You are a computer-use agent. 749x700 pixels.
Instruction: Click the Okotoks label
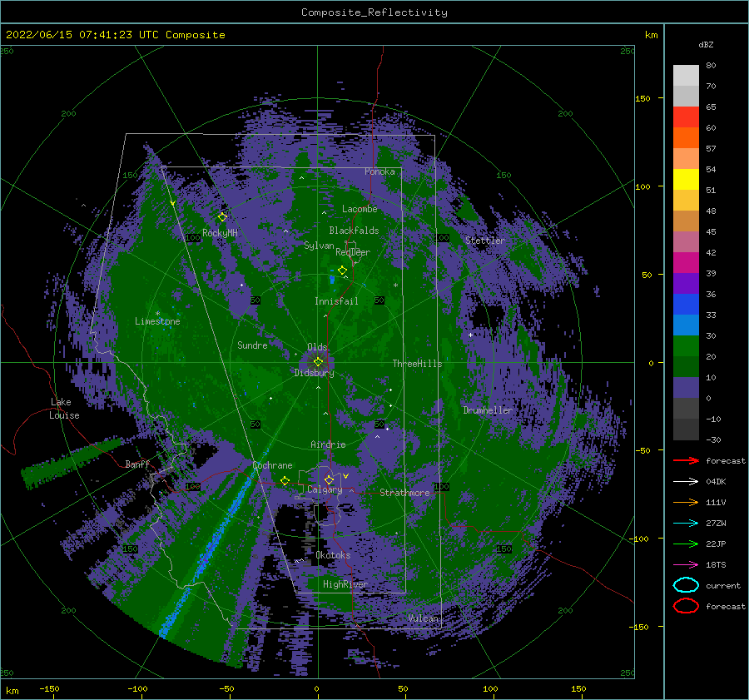[333, 555]
